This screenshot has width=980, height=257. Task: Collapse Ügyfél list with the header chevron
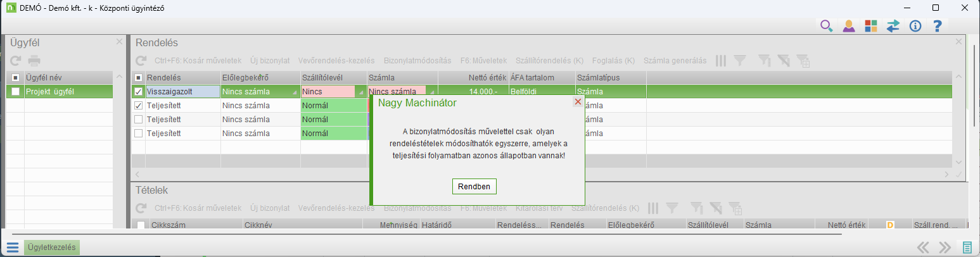119,77
